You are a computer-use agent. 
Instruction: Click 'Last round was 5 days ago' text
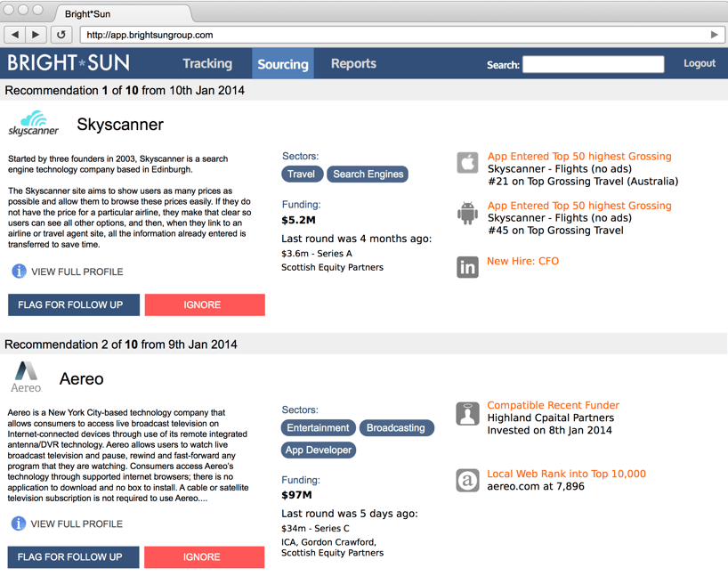coord(350,514)
